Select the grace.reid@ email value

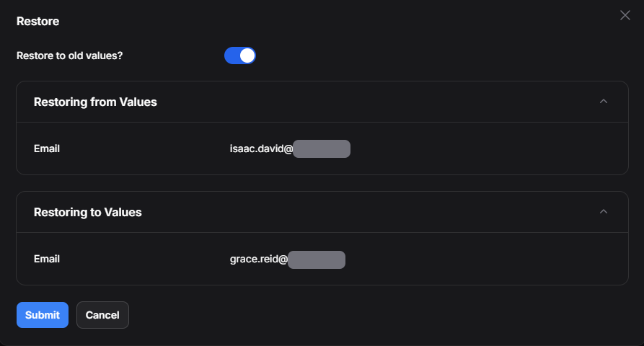(258, 259)
